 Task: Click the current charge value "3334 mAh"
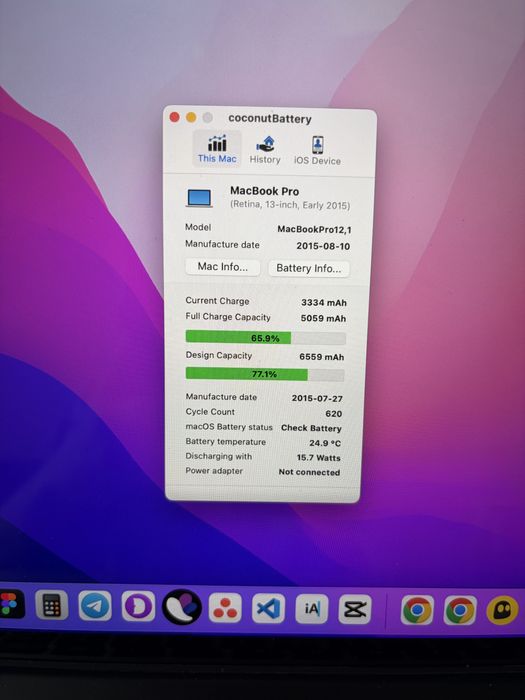click(x=324, y=303)
